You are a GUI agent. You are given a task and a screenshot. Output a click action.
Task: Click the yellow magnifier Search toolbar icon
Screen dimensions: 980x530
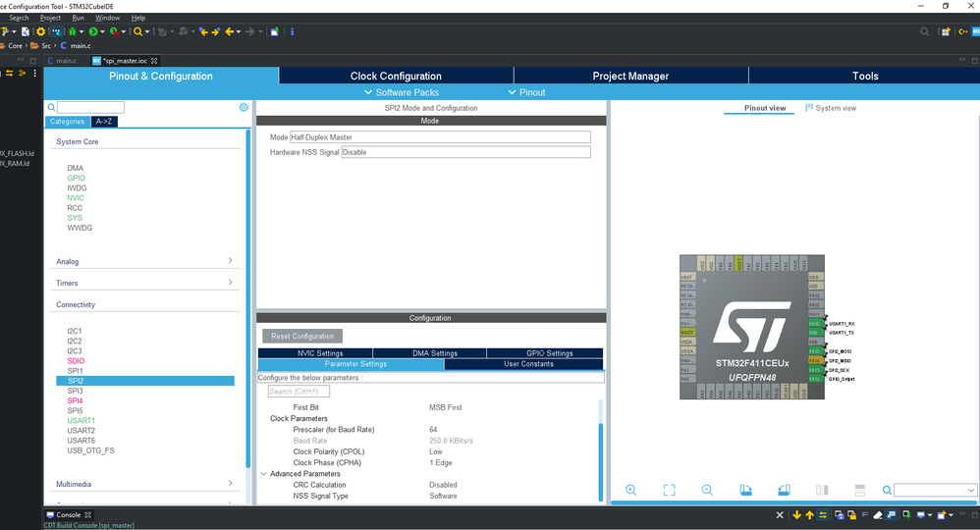[x=138, y=31]
